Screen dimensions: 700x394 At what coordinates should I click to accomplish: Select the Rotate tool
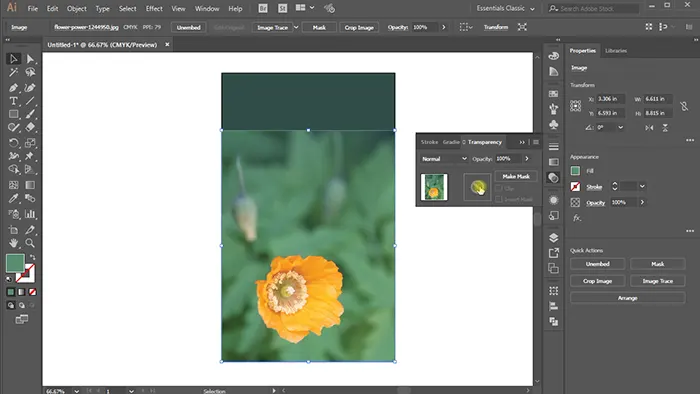click(13, 143)
